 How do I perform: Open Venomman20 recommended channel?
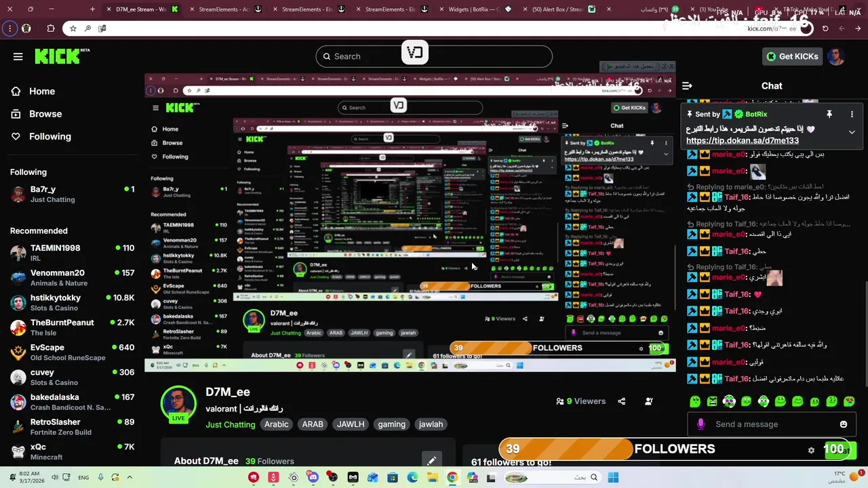73,278
